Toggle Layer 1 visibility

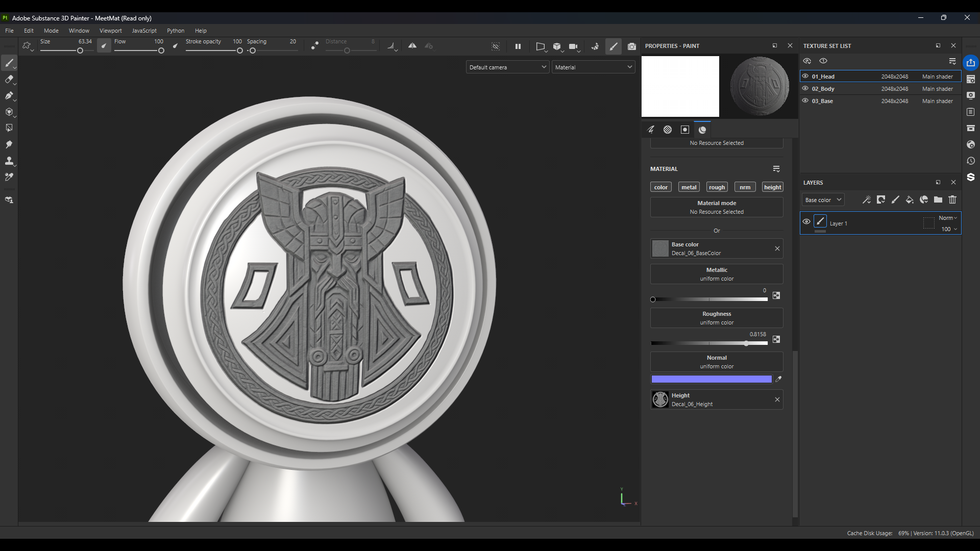click(806, 221)
